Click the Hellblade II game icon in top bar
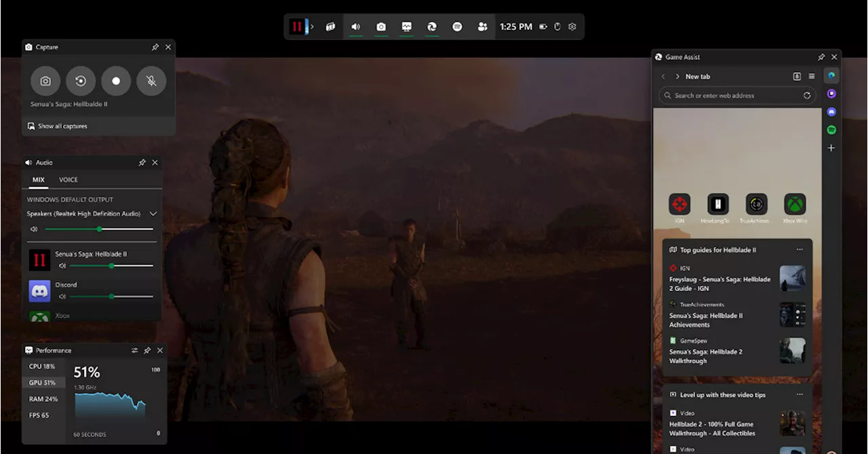 click(x=298, y=26)
